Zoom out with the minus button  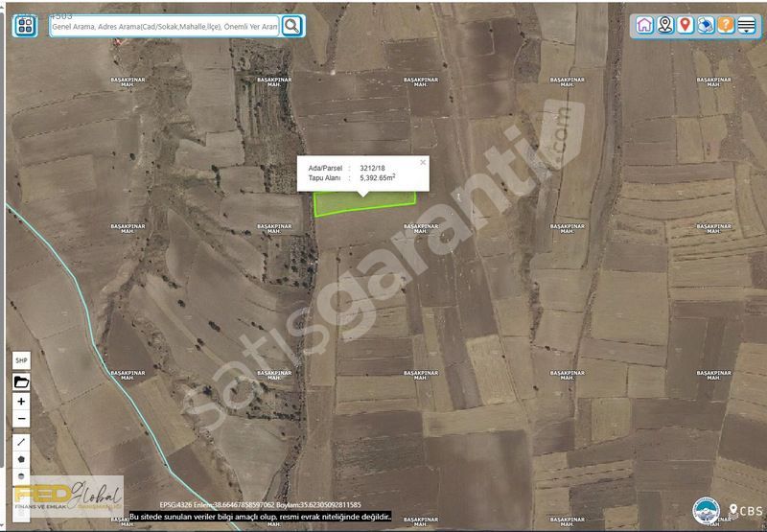[x=21, y=419]
